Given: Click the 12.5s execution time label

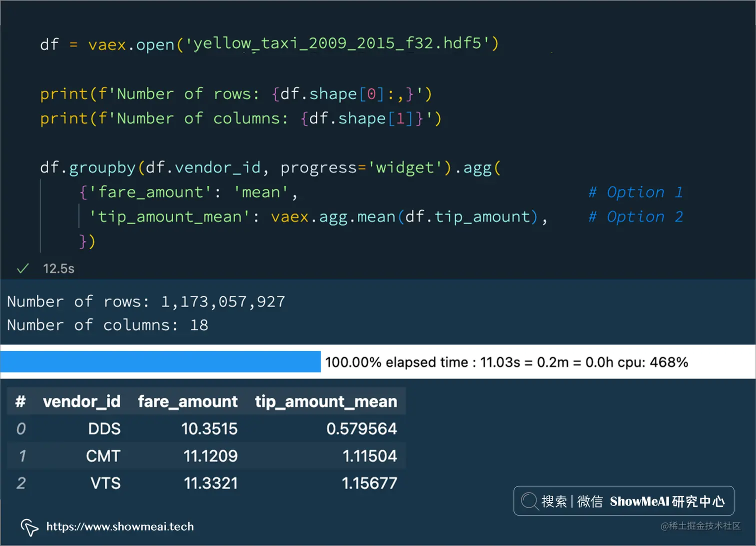Looking at the screenshot, I should coord(58,268).
